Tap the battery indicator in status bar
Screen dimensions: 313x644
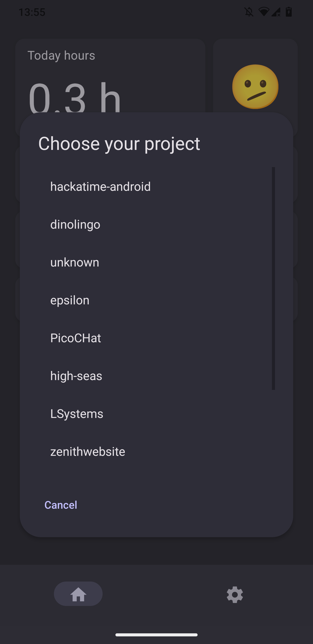(288, 12)
